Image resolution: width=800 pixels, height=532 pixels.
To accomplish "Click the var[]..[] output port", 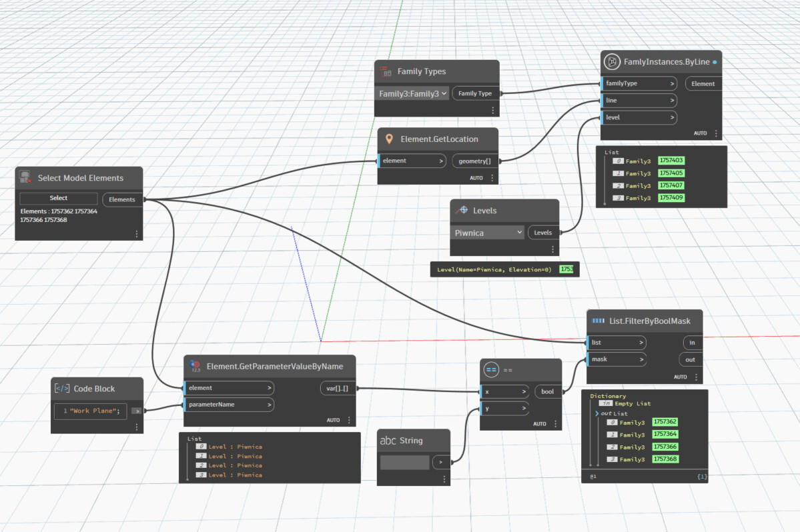I will 337,388.
